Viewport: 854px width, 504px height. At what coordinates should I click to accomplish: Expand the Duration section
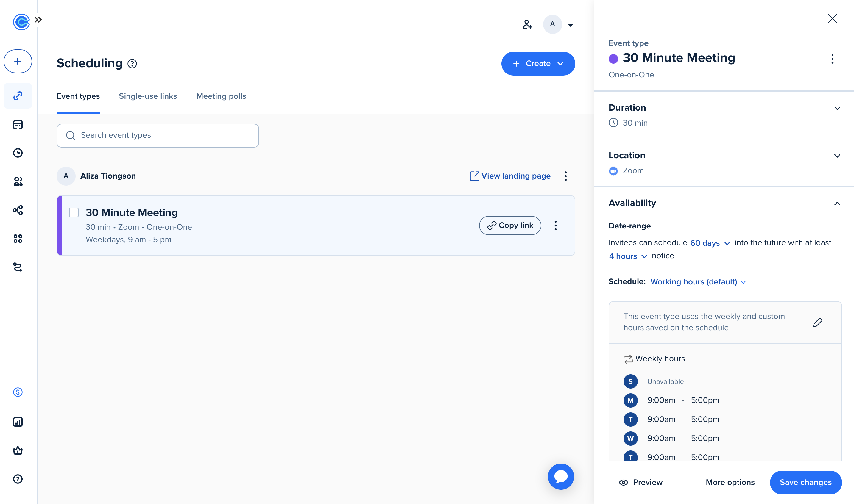(837, 108)
